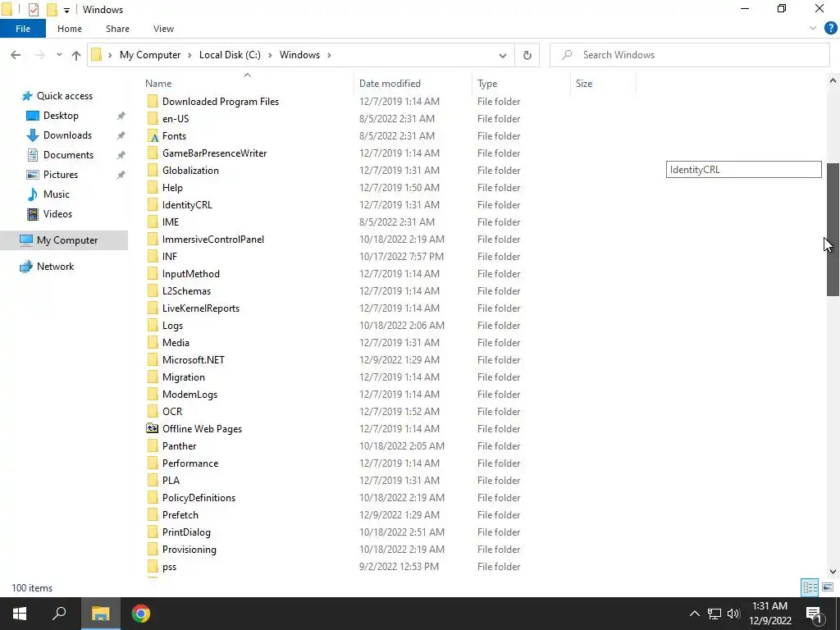This screenshot has height=630, width=840.
Task: Open the notification center icon
Action: 814,614
